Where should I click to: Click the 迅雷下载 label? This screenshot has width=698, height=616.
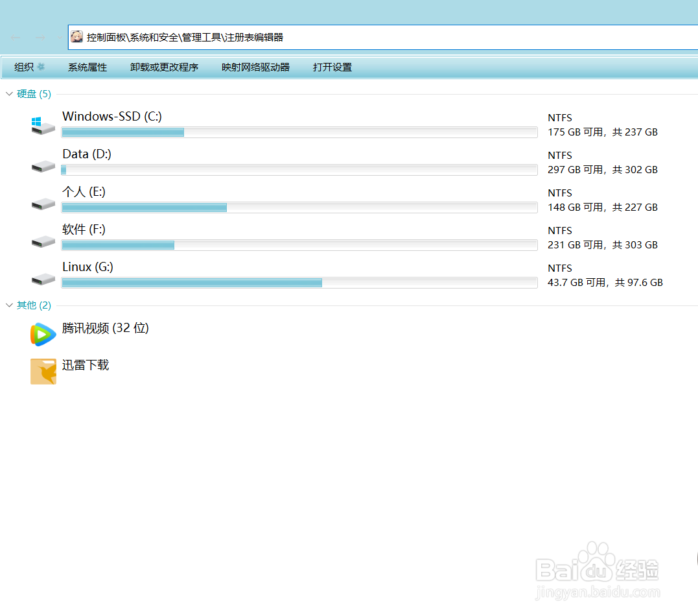click(x=86, y=365)
